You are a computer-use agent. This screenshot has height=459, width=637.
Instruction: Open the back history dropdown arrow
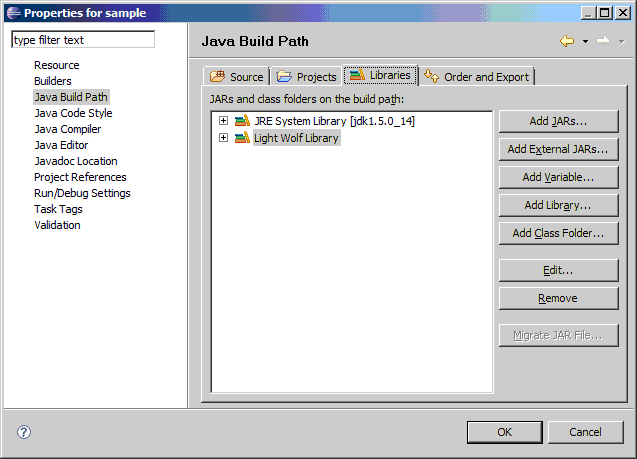click(x=583, y=41)
